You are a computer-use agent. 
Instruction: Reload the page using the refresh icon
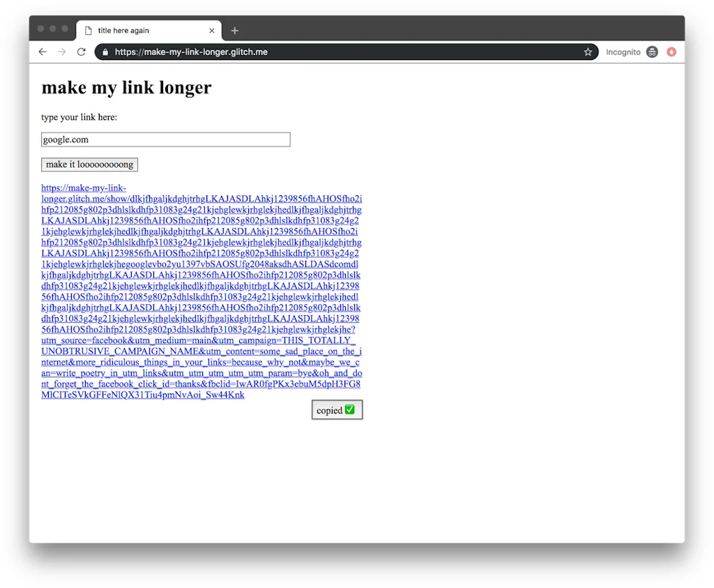(x=81, y=52)
